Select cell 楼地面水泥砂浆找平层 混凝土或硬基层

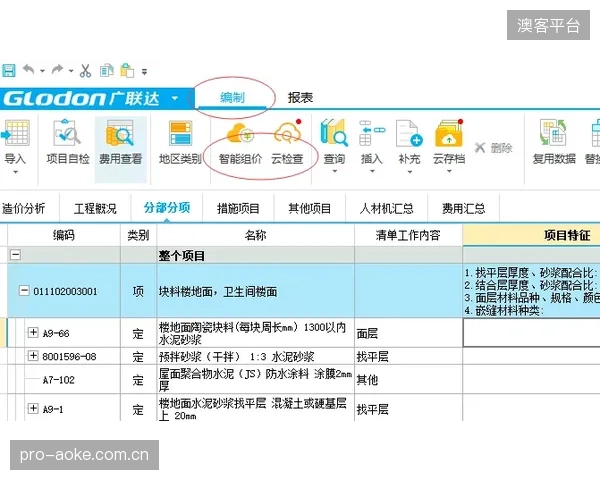(x=256, y=408)
